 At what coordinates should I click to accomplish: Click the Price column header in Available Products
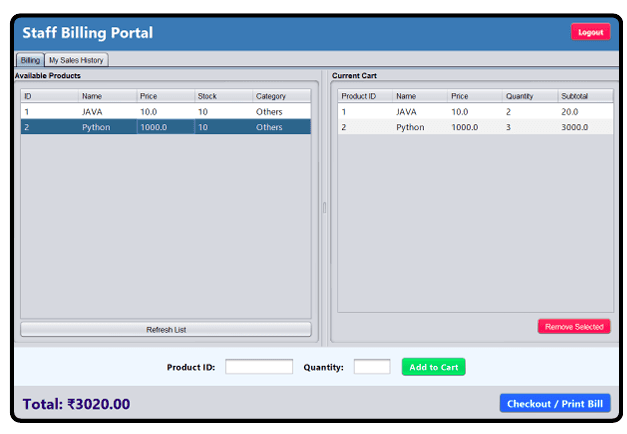[x=165, y=96]
